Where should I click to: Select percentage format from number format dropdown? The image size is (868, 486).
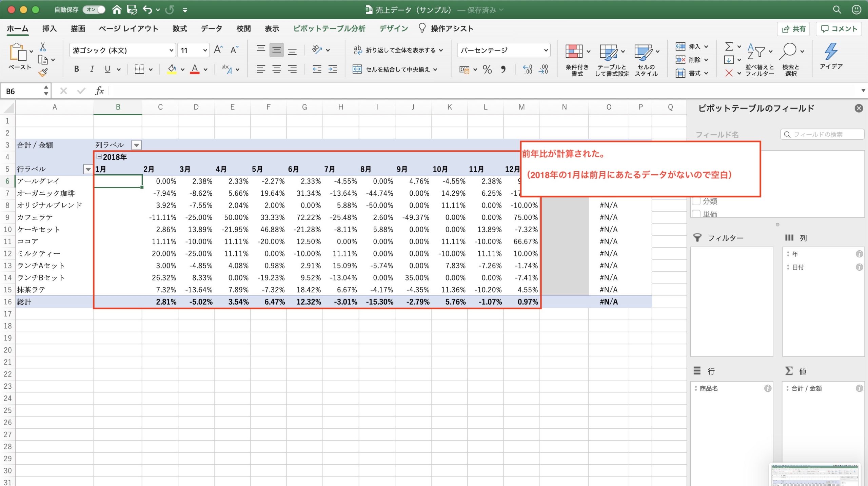[504, 50]
